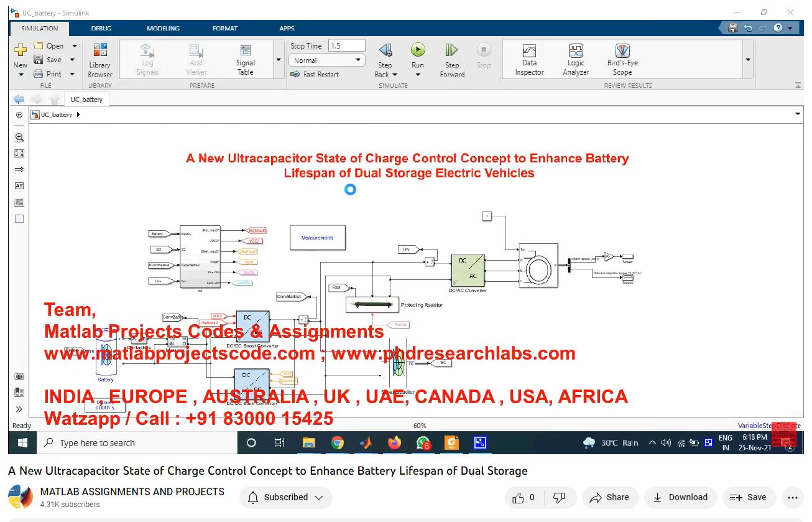
Task: Open MATLAB ASSIGNMENTS AND PROJECTS channel
Action: [x=132, y=492]
